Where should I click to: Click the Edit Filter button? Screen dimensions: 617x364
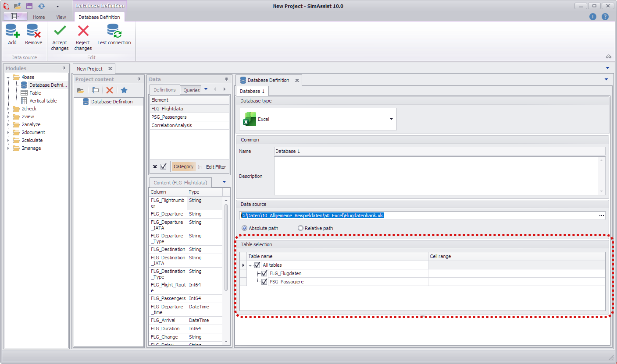point(216,167)
